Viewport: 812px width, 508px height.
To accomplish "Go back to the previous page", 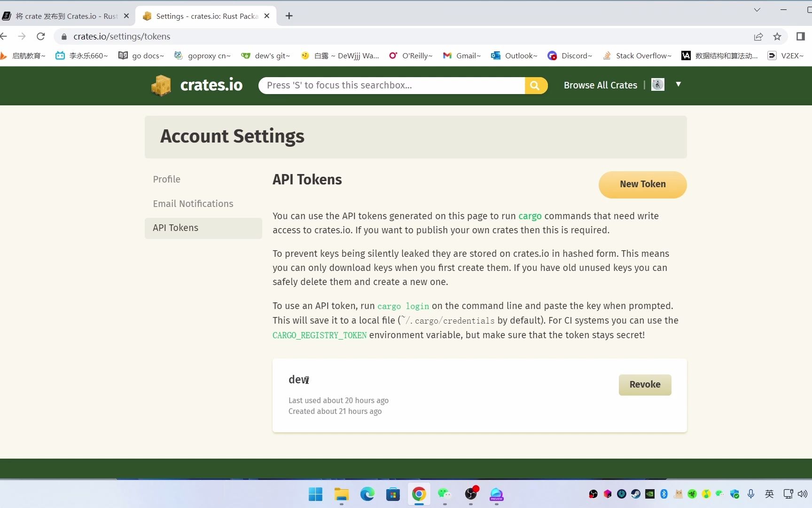I will point(4,36).
